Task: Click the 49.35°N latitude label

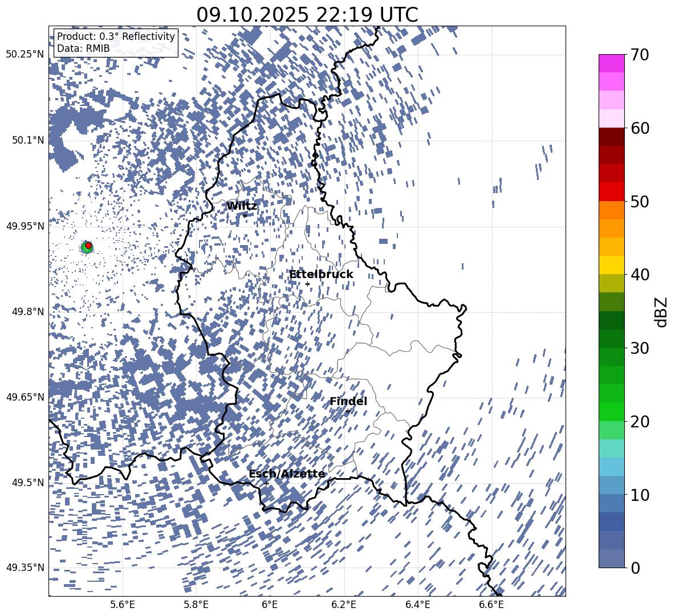Action: [x=25, y=568]
